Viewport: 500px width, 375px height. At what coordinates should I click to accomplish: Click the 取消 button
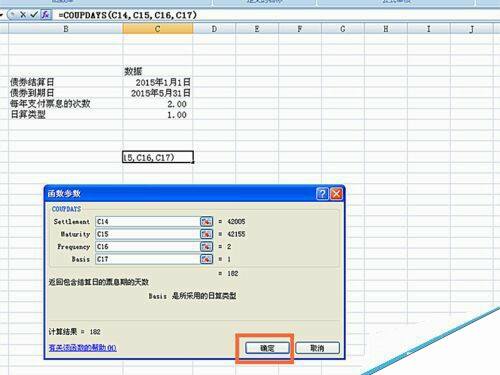[317, 348]
